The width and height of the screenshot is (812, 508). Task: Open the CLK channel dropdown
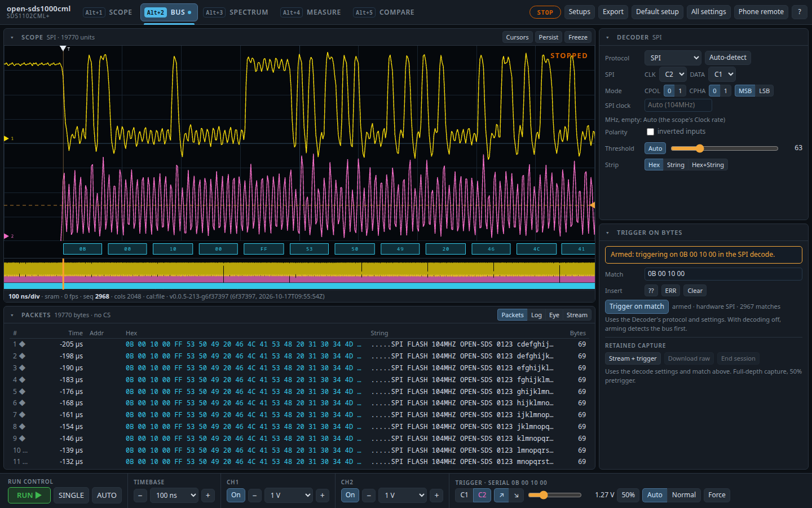coord(673,74)
